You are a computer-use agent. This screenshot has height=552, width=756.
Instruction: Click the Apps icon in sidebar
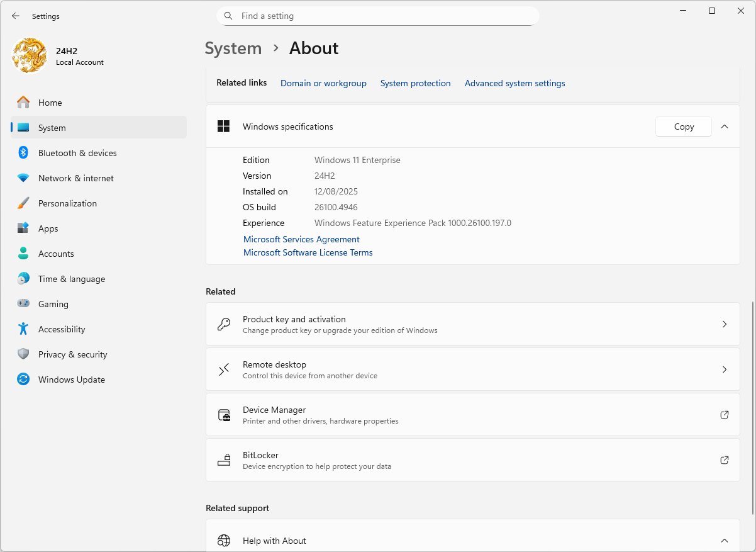pos(23,228)
